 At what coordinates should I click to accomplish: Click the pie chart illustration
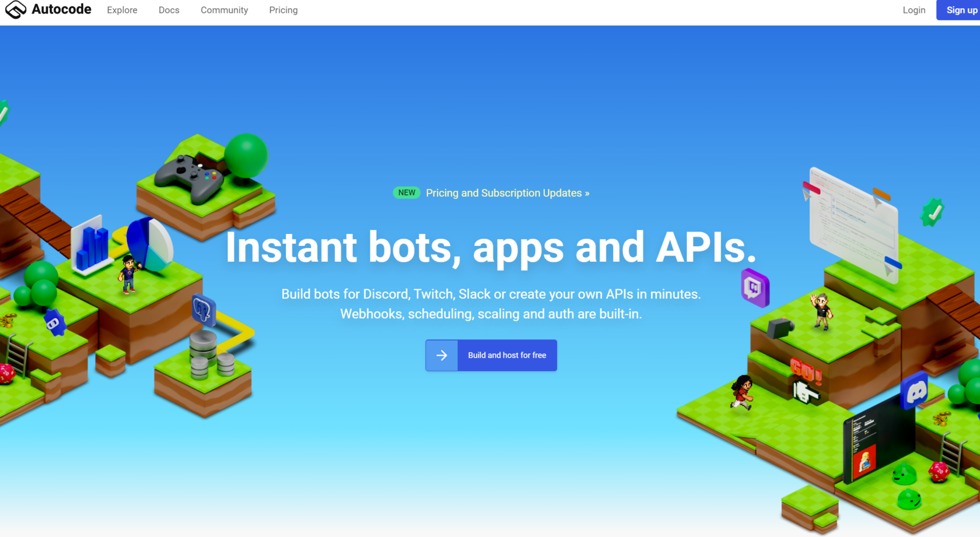[x=150, y=245]
